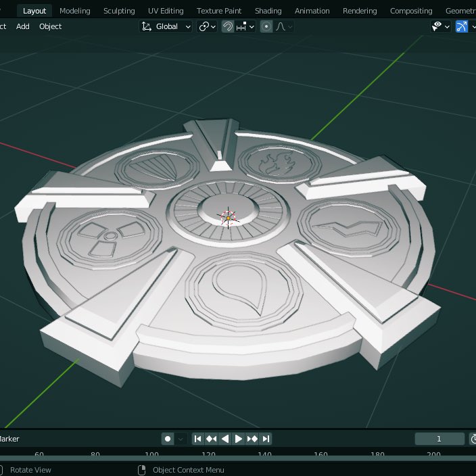The width and height of the screenshot is (476, 476).
Task: Click the transform orientation axes icon
Action: [147, 27]
